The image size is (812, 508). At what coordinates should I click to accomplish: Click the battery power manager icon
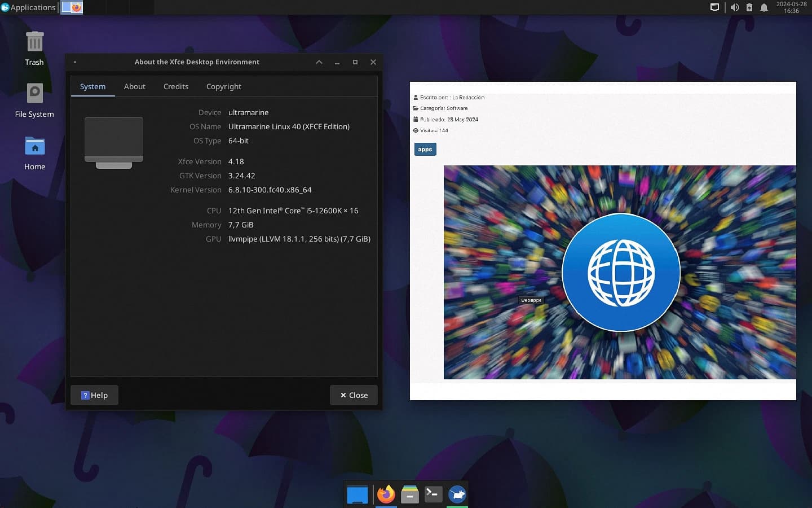(749, 7)
